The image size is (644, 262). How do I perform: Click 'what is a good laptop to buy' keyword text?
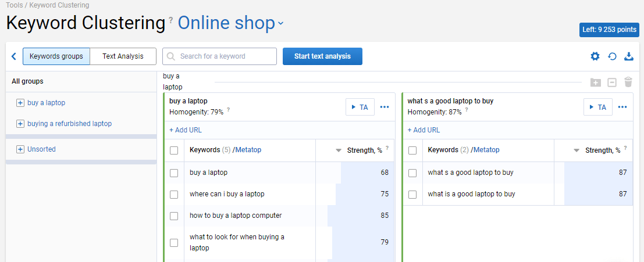pyautogui.click(x=471, y=194)
